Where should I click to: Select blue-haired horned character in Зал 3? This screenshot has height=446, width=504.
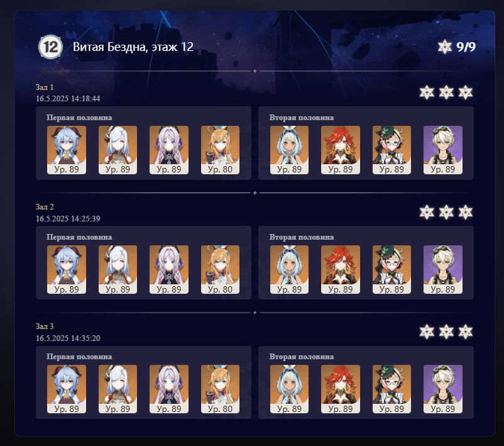coord(67,389)
